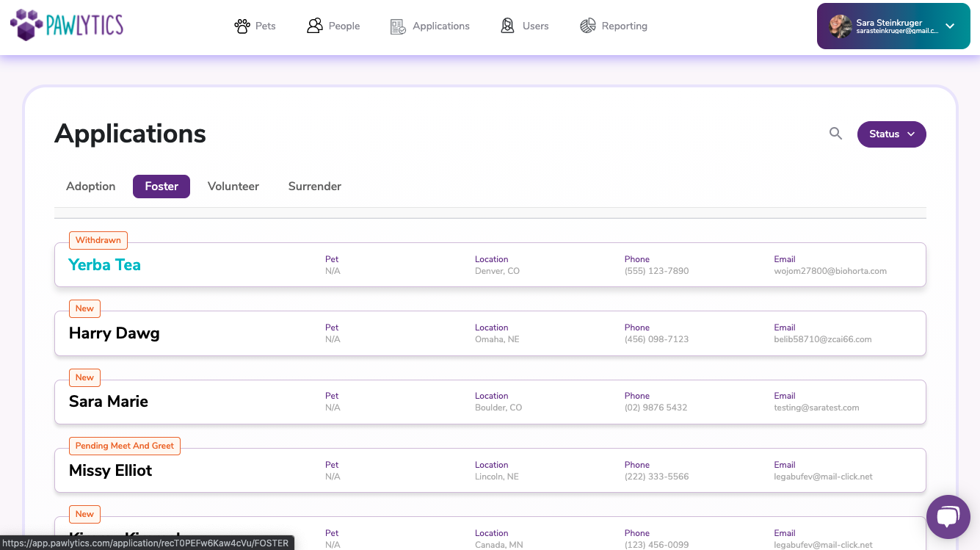Click Sara Steinkruger's profile avatar
Image resolution: width=980 pixels, height=550 pixels.
[x=841, y=26]
